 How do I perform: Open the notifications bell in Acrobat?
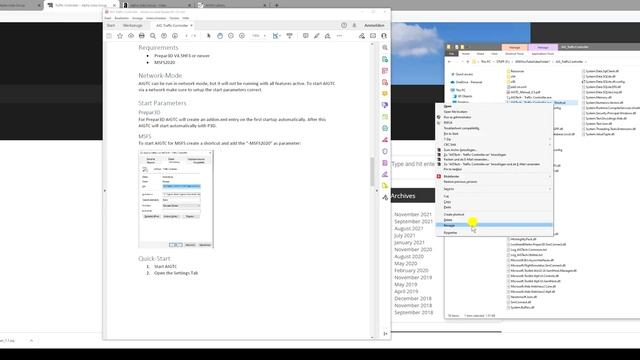pyautogui.click(x=354, y=25)
